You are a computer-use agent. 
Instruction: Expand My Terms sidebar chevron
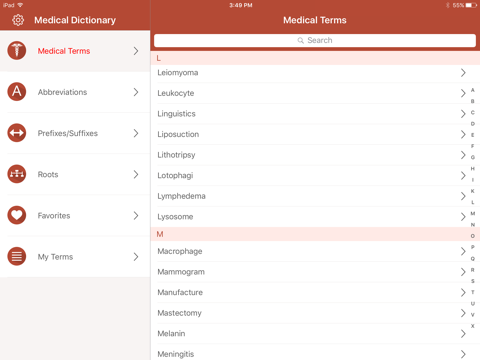click(x=136, y=257)
